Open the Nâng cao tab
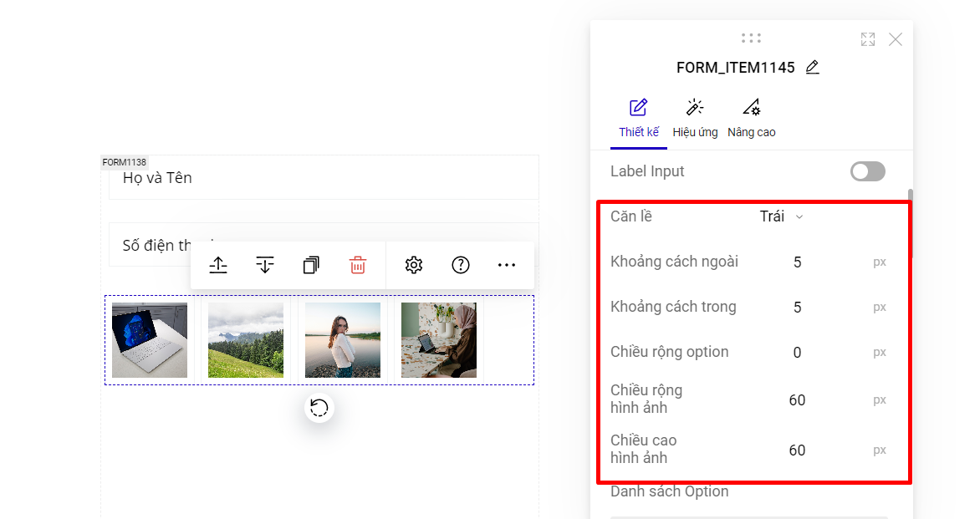This screenshot has width=980, height=519. (x=752, y=119)
